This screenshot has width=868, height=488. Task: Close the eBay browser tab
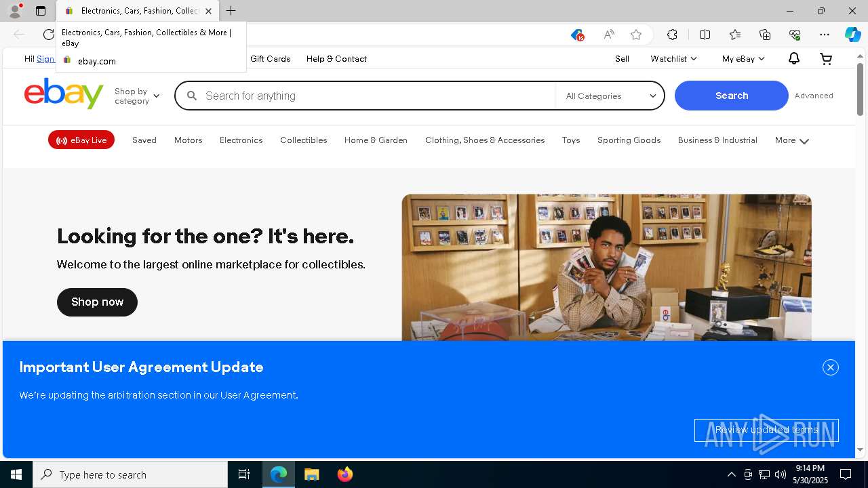[x=208, y=11]
